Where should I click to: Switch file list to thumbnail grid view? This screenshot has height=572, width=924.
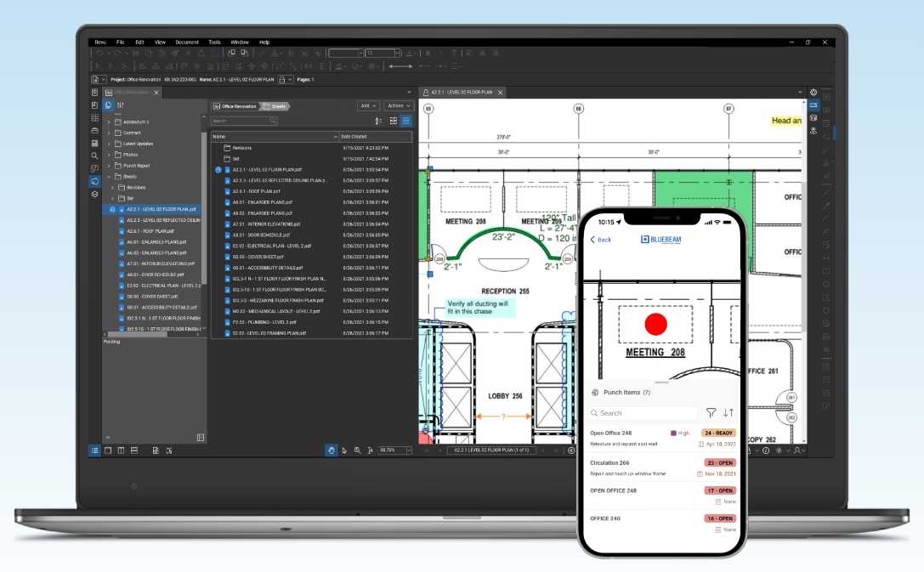(x=393, y=122)
